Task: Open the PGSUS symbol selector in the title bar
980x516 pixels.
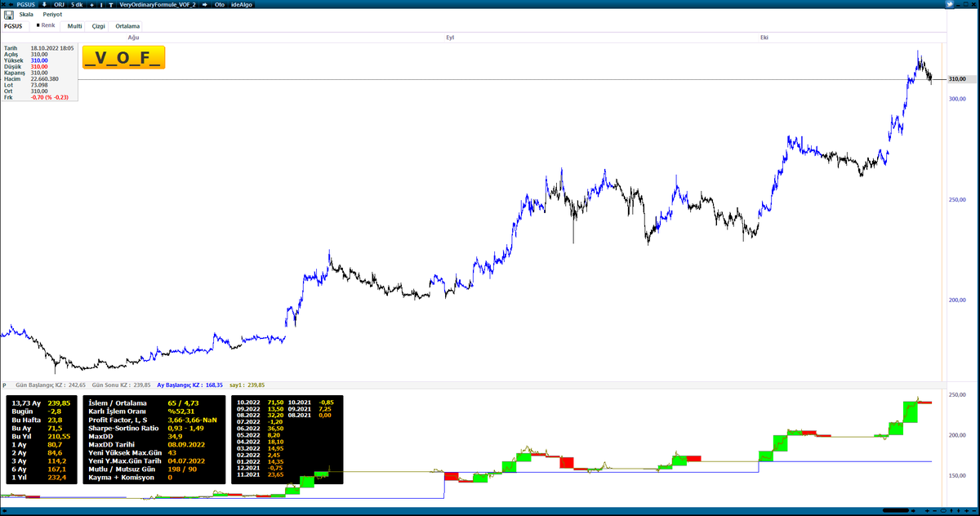Action: (25, 5)
